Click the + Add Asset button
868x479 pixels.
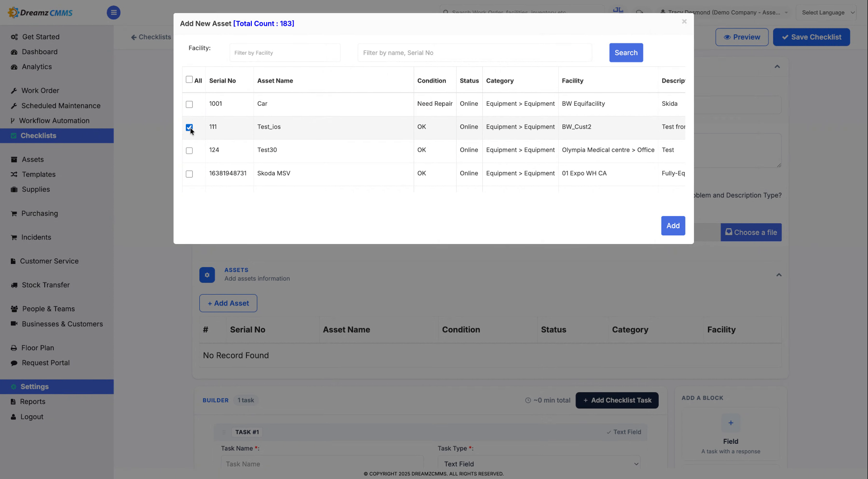228,303
